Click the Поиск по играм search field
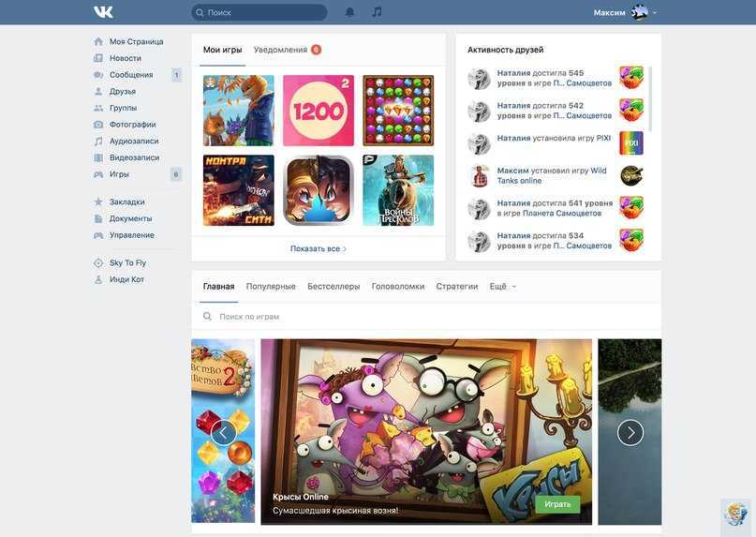The height and width of the screenshot is (537, 756). (375, 317)
